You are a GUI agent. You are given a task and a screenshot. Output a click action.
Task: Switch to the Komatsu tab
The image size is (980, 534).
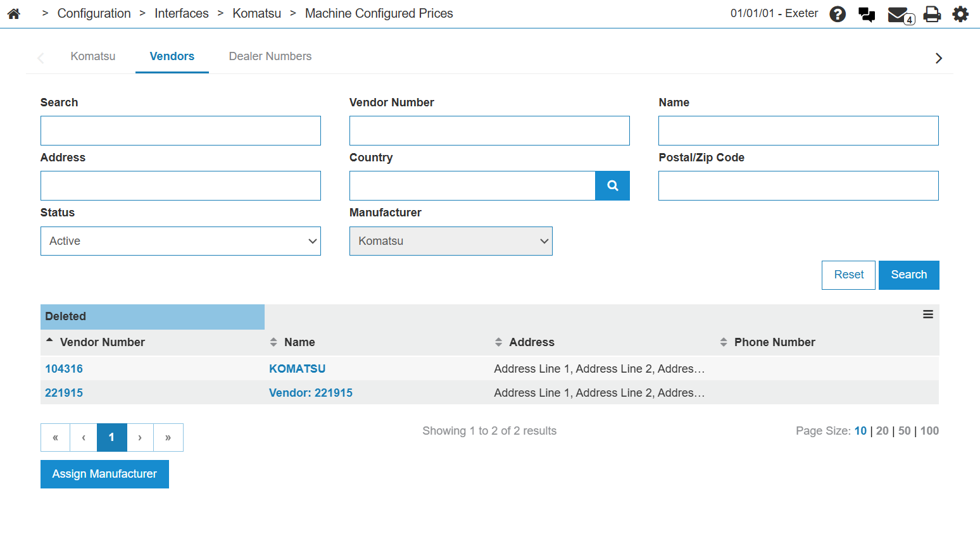tap(93, 56)
